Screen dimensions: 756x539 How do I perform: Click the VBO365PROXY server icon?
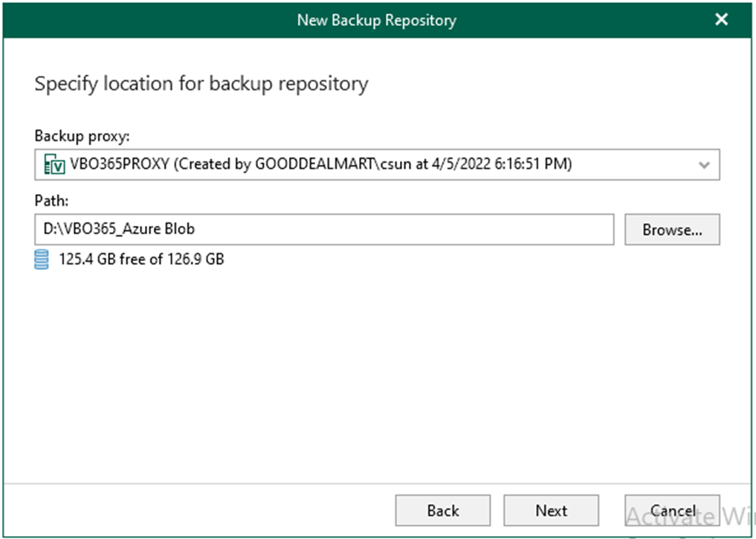[x=54, y=164]
